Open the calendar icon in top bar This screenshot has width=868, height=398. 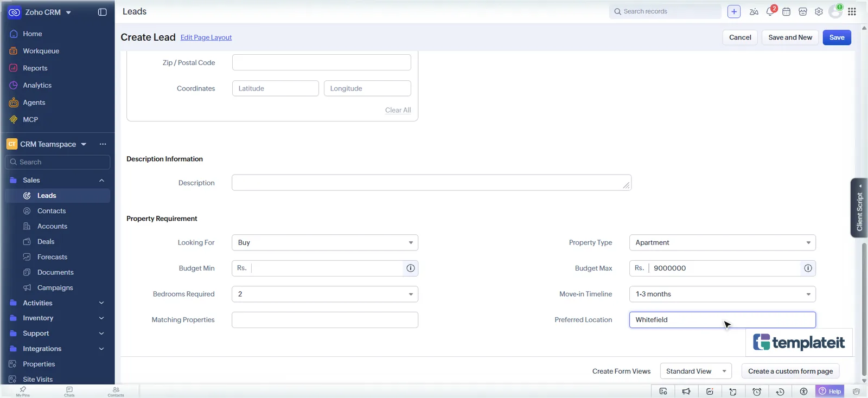[x=786, y=11]
